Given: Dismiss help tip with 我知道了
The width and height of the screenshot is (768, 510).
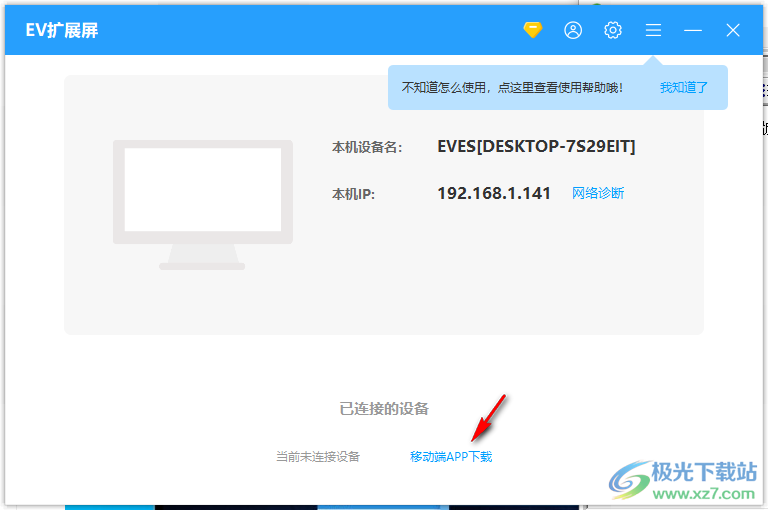Looking at the screenshot, I should 684,88.
